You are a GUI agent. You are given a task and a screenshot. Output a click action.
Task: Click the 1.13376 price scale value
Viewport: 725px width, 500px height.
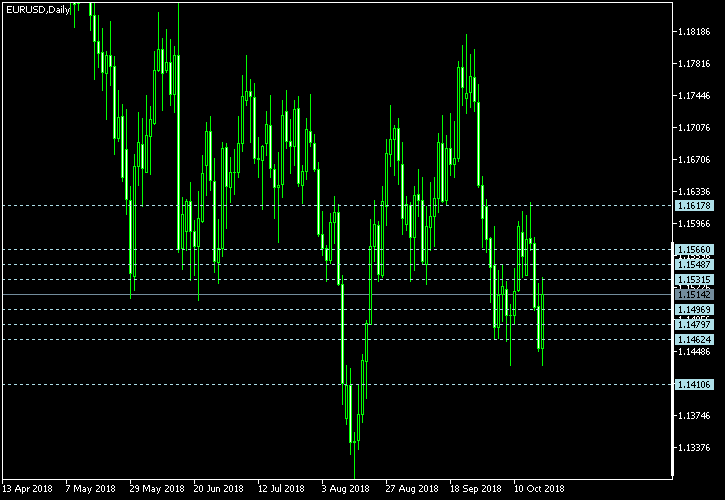[x=694, y=448]
